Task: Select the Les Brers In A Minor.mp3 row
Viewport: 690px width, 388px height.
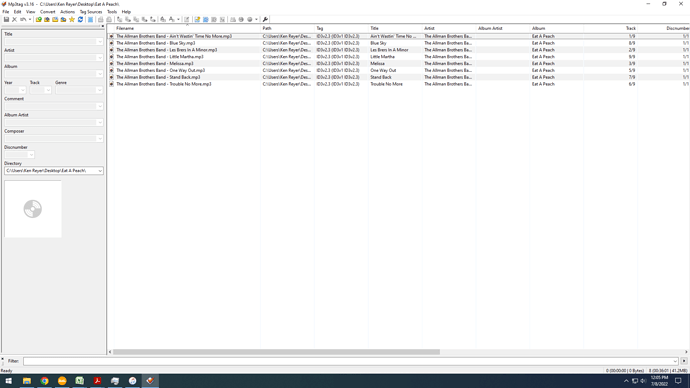Action: (x=398, y=50)
